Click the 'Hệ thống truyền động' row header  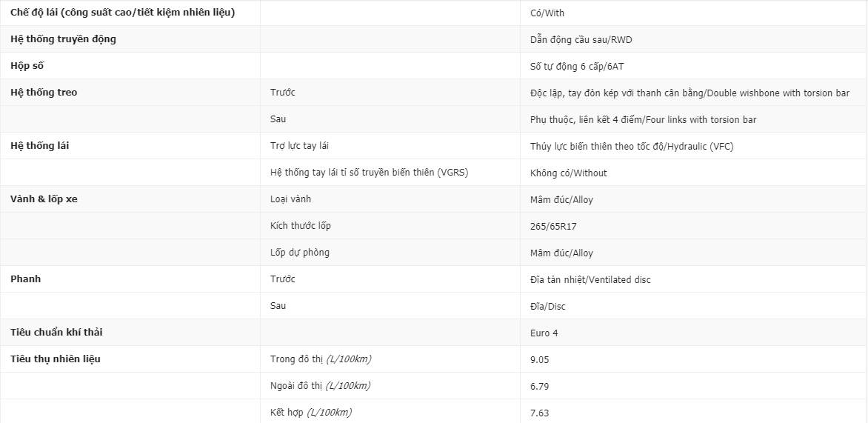[63, 39]
